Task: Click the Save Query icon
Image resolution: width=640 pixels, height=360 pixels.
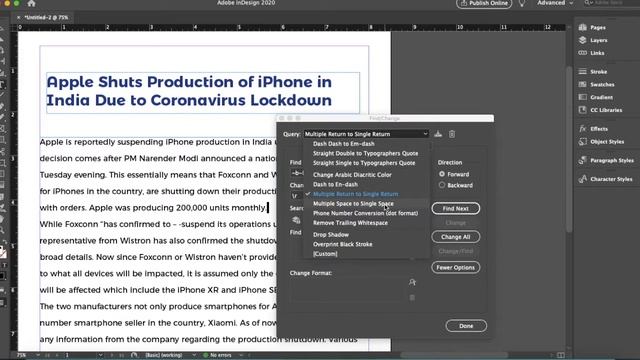Action: pos(438,134)
